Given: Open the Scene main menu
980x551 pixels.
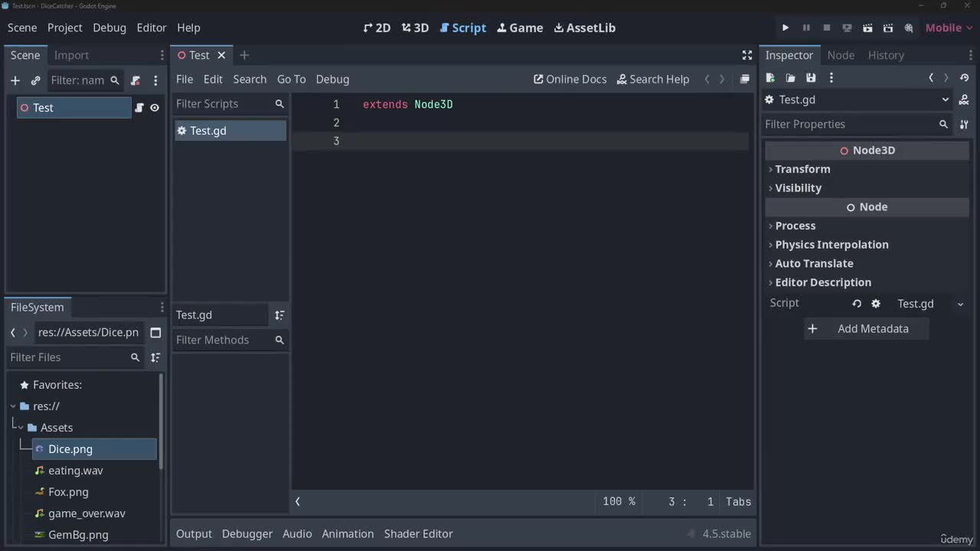Looking at the screenshot, I should (22, 28).
